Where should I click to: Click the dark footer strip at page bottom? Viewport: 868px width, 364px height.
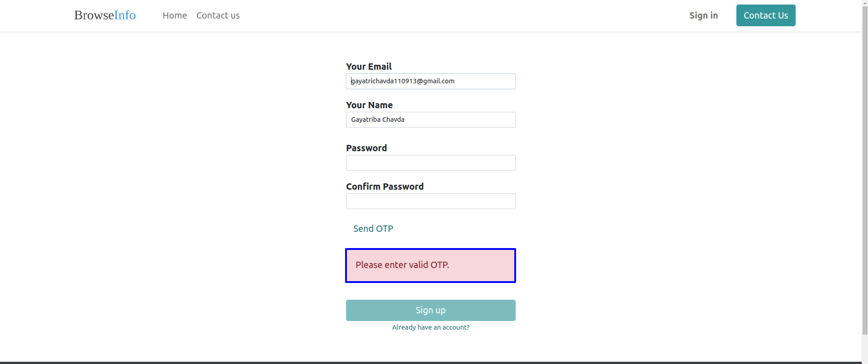pos(431,363)
